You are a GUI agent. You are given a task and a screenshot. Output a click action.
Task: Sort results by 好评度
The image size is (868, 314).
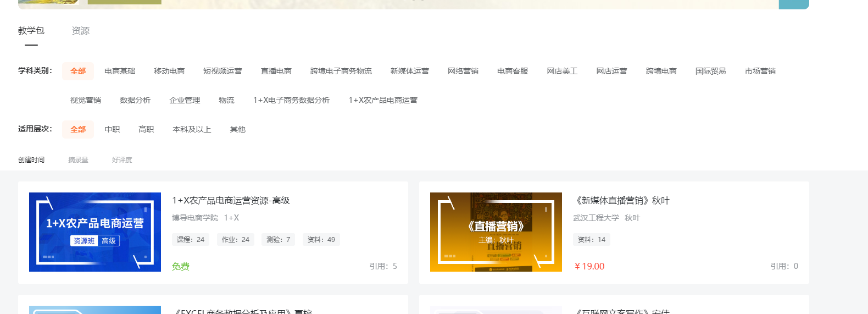[x=122, y=160]
